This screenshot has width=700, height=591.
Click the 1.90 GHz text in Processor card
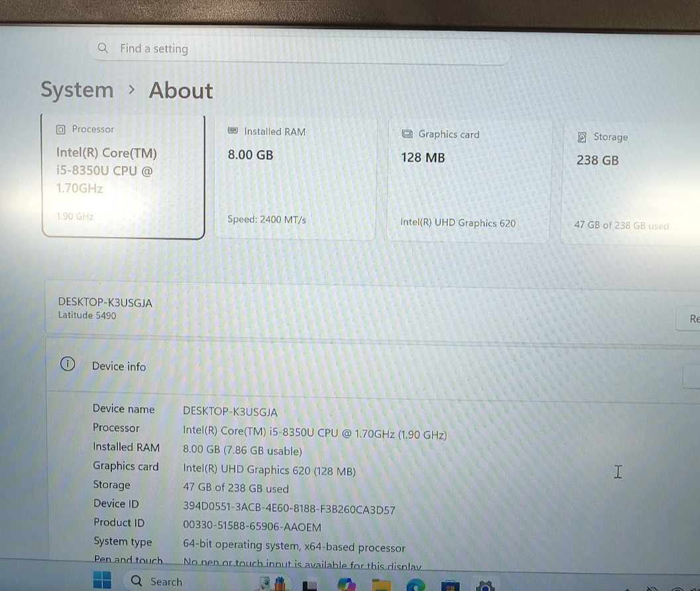tap(75, 216)
